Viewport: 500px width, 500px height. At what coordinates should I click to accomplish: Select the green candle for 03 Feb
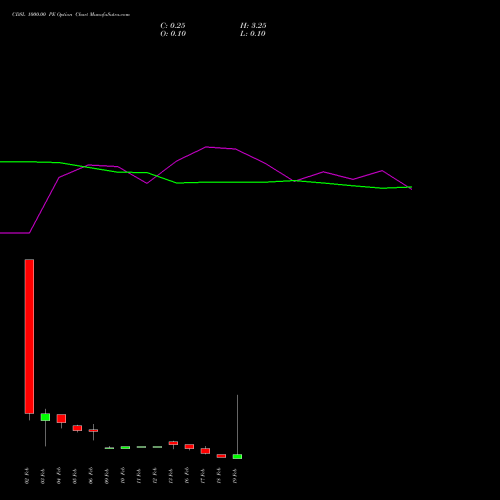[x=45, y=417]
